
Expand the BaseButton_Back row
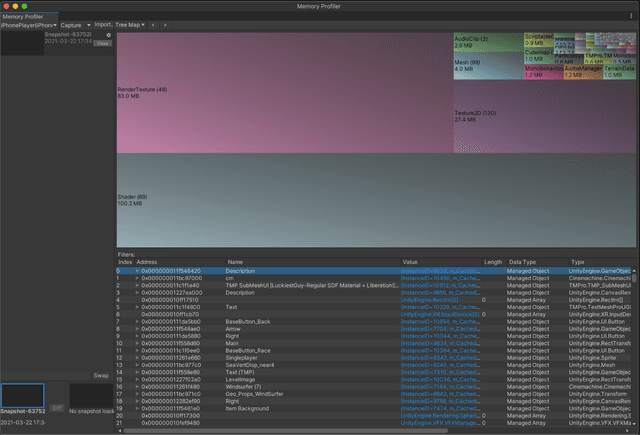point(138,321)
